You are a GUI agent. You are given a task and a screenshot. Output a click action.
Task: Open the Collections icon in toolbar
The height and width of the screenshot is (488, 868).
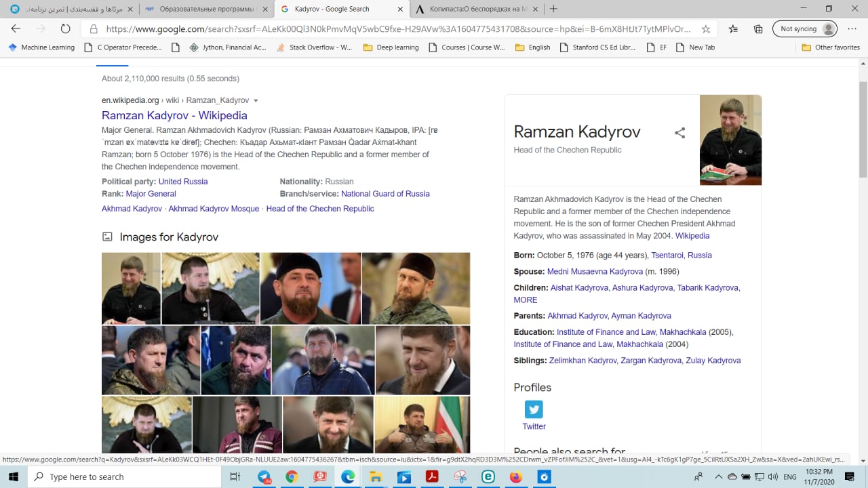tap(758, 29)
